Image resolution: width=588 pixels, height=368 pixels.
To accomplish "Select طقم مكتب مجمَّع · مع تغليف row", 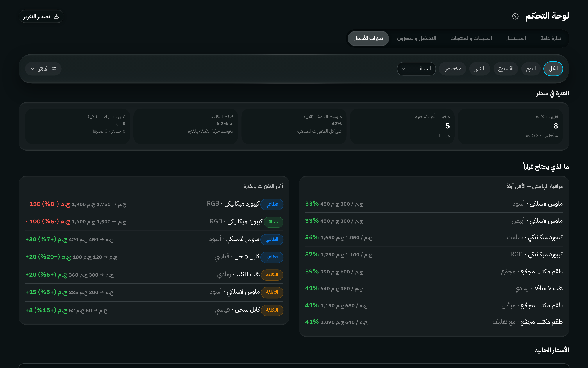I will click(x=434, y=322).
